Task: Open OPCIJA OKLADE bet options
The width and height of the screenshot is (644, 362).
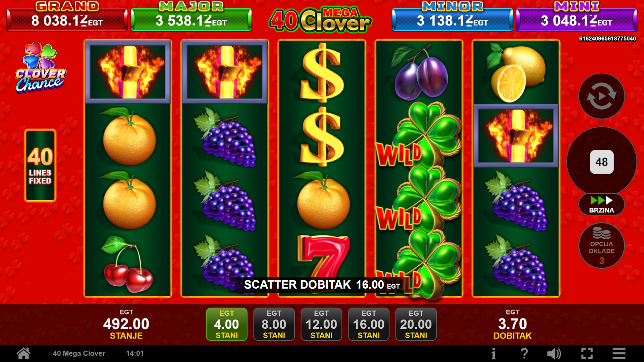Action: pyautogui.click(x=601, y=246)
